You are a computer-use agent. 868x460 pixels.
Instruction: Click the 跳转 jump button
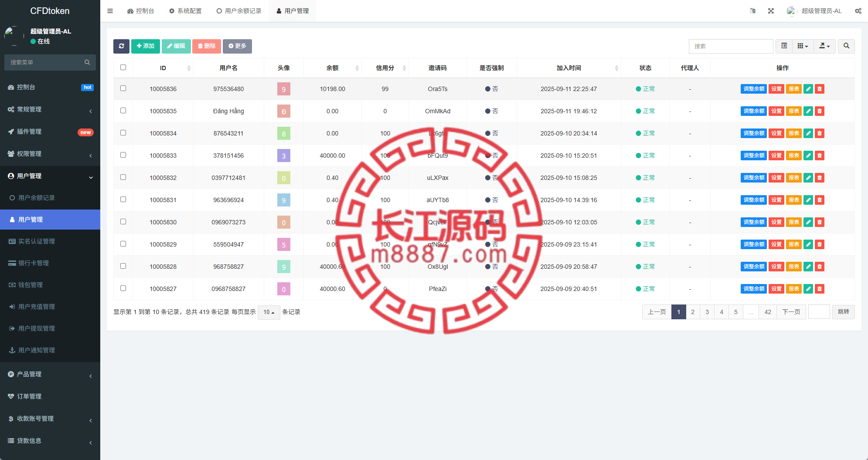click(x=844, y=312)
